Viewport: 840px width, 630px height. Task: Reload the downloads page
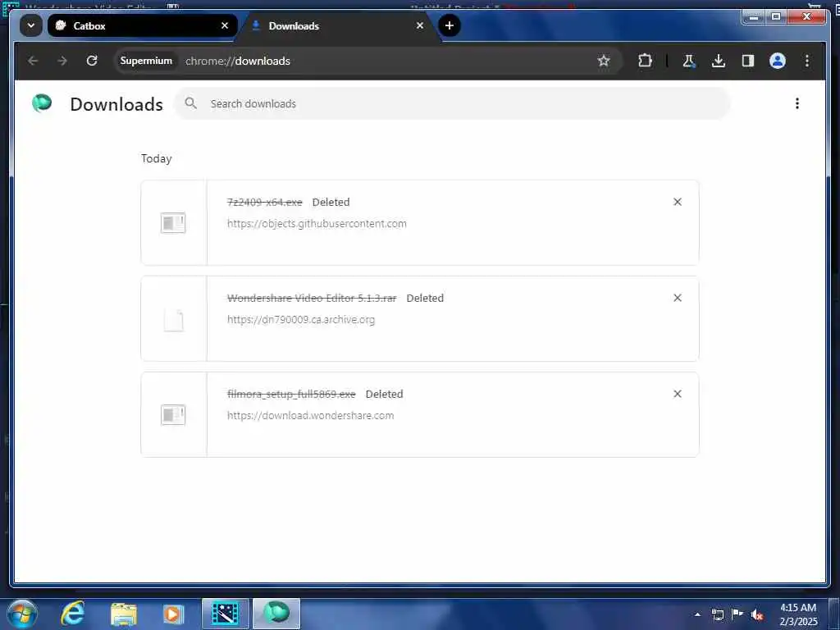(92, 61)
